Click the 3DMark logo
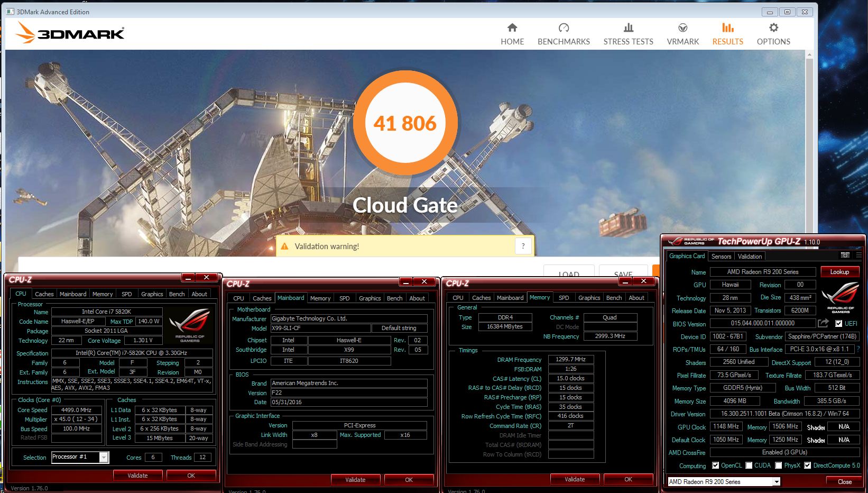 tap(70, 33)
